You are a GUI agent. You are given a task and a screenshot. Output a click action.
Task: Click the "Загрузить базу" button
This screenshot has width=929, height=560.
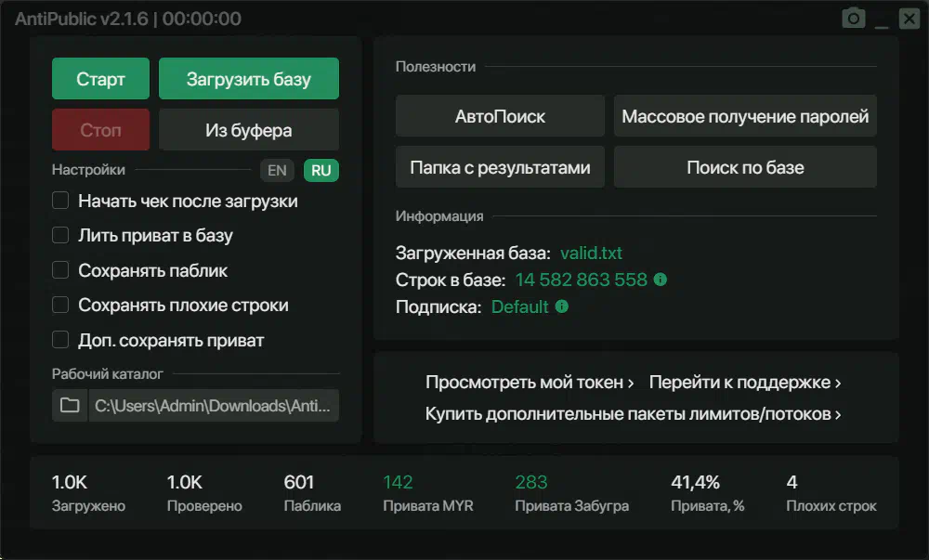(x=248, y=79)
